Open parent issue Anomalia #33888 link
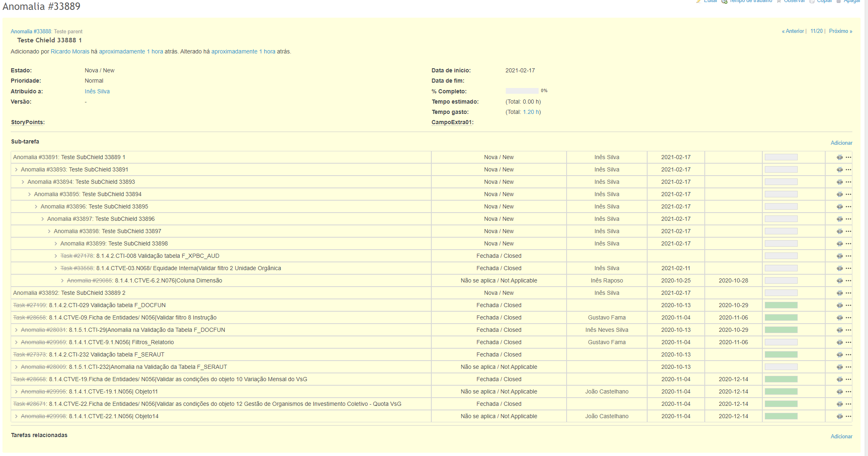868x456 pixels. pyautogui.click(x=31, y=31)
